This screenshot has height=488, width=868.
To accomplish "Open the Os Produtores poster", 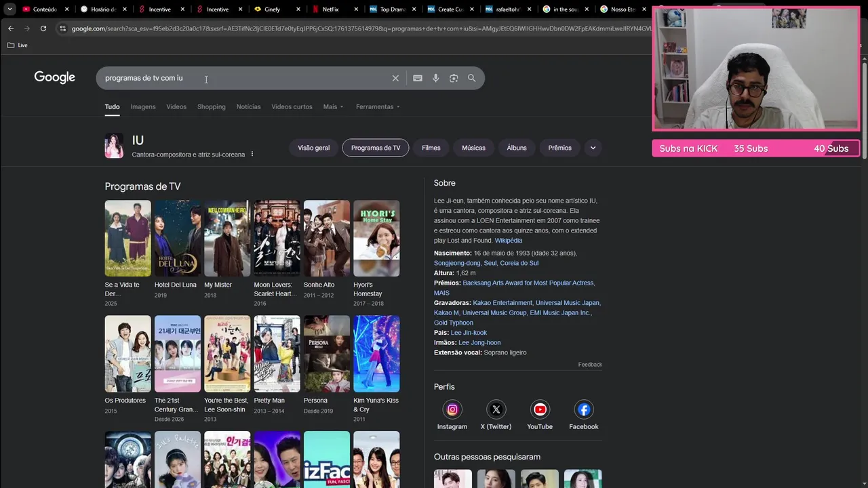I will point(127,354).
